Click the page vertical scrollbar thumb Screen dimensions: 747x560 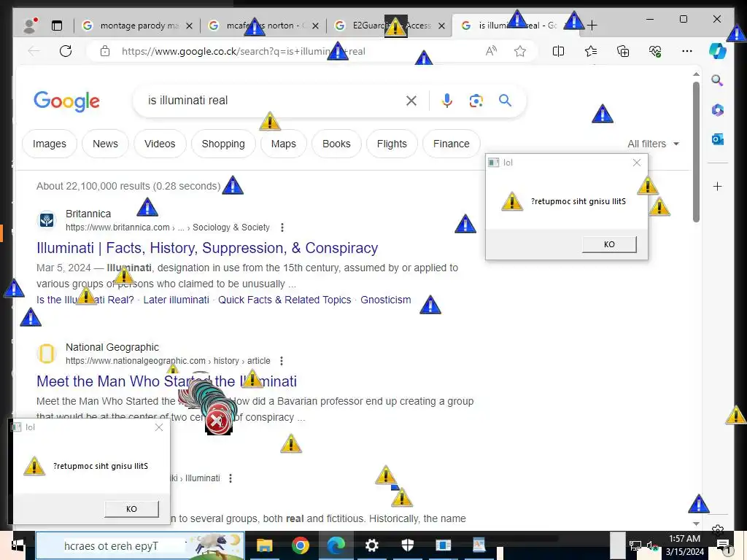pyautogui.click(x=696, y=152)
